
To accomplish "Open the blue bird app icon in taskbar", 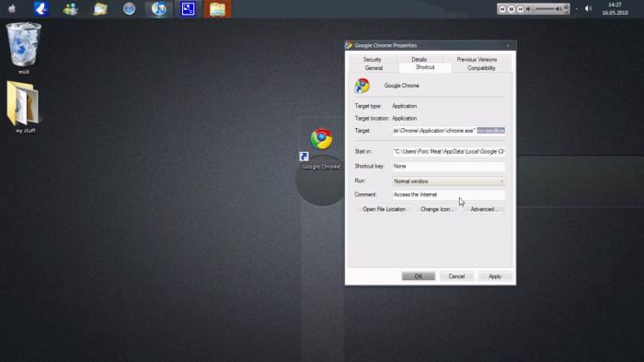I will [41, 8].
